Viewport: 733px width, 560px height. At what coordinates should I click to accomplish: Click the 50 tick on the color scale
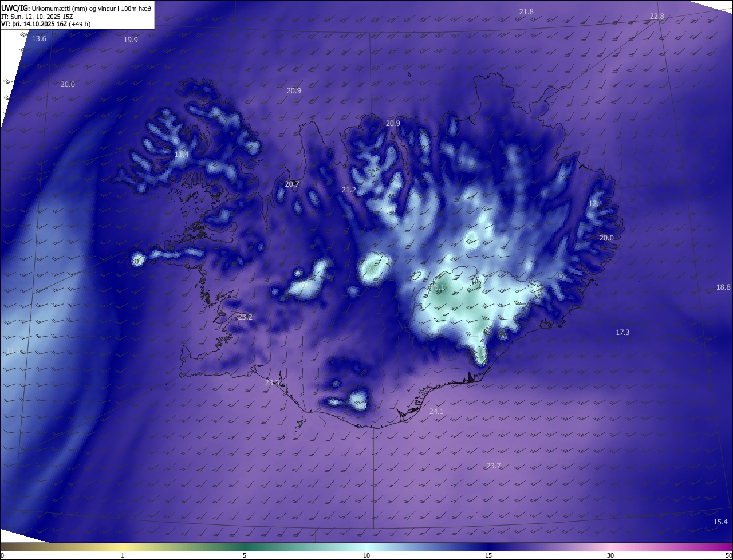[x=728, y=555]
